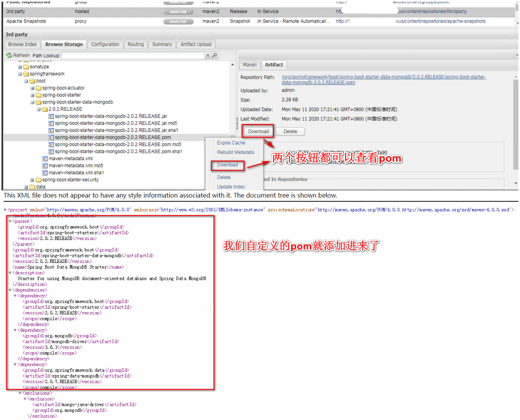Choose Update Index from the context menu
Screen dimensions: 520x420
(231, 186)
